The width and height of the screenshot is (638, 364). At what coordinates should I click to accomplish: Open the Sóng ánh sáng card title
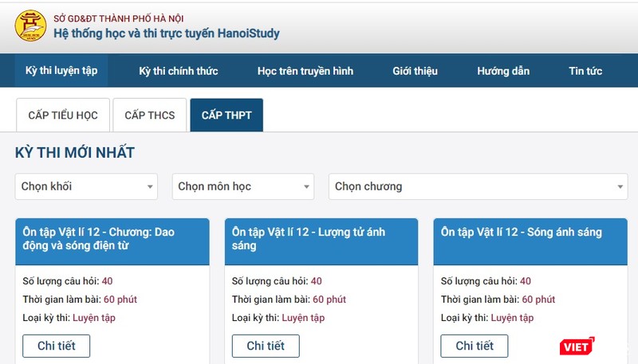coord(522,233)
